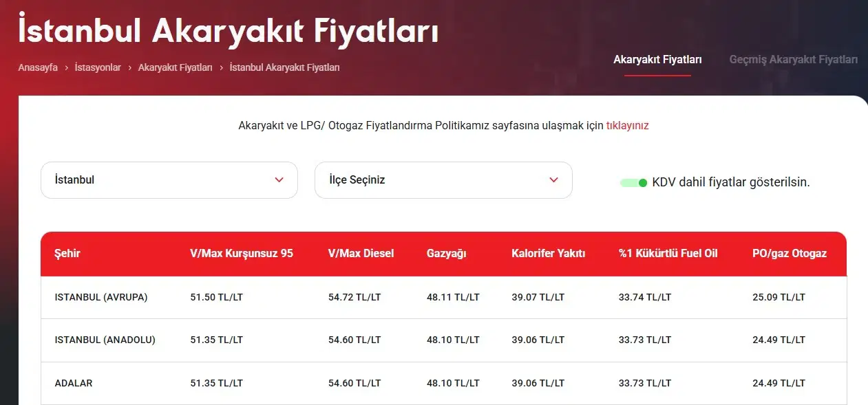Click %1 Kükürtlü Fuel Oil header
This screenshot has width=868, height=405.
[668, 253]
